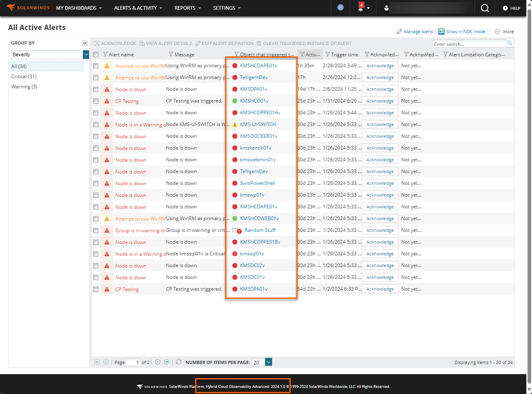This screenshot has height=394, width=532.
Task: Click green status icon next to KMSHCOWEB01v
Action: pyautogui.click(x=235, y=218)
